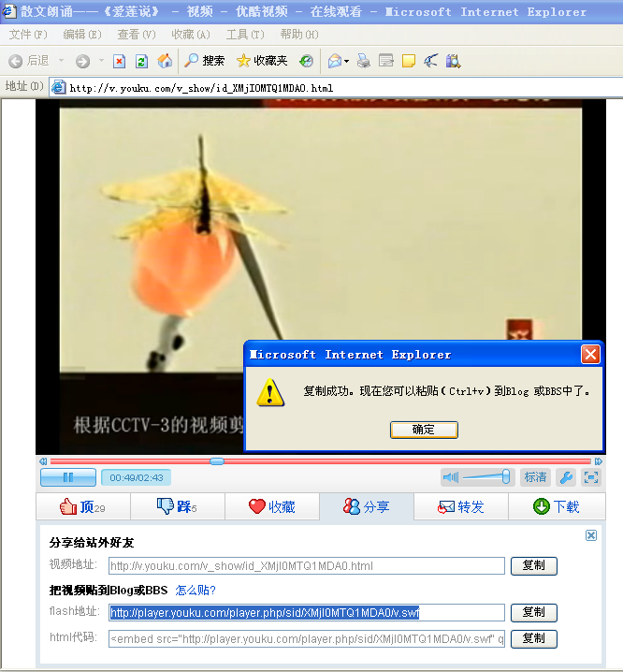The height and width of the screenshot is (672, 623).
Task: Expand the Forward button dropdown arrow
Action: (x=100, y=61)
